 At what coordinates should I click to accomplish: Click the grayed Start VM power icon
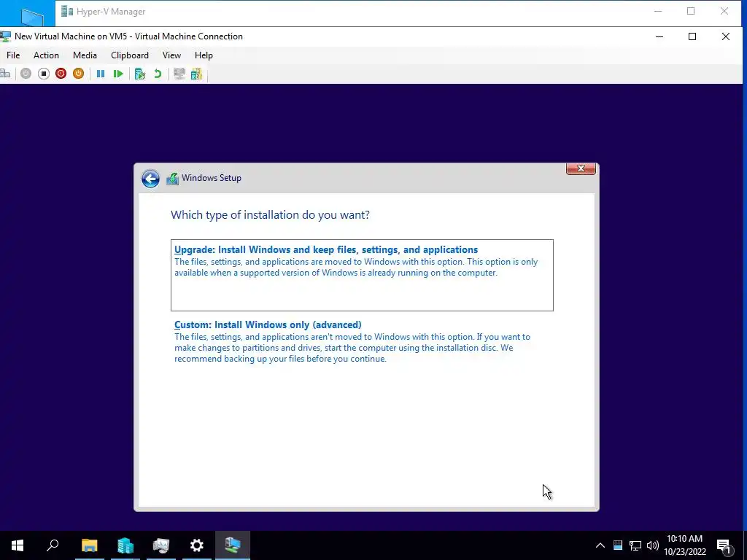26,74
